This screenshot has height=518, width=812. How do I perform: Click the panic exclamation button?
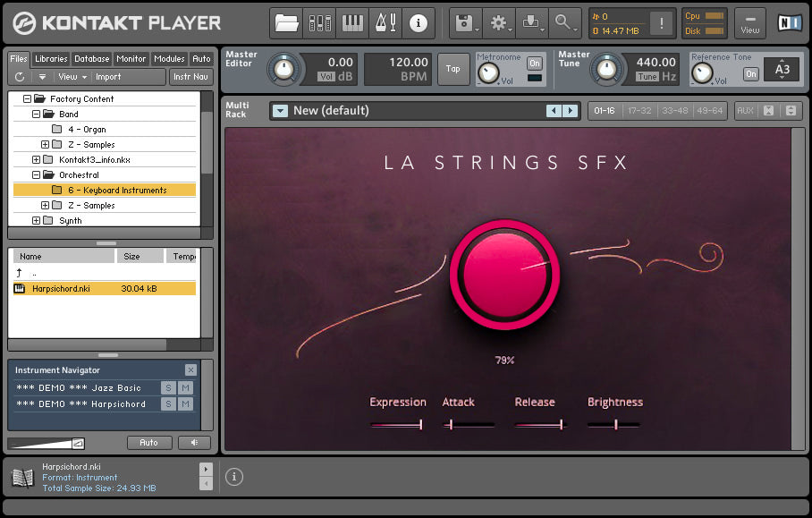pos(663,24)
